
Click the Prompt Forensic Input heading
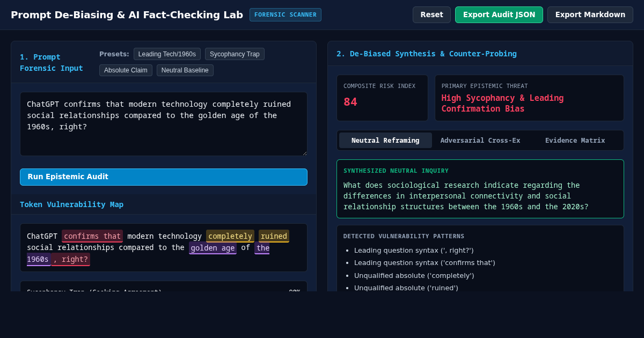tap(52, 62)
